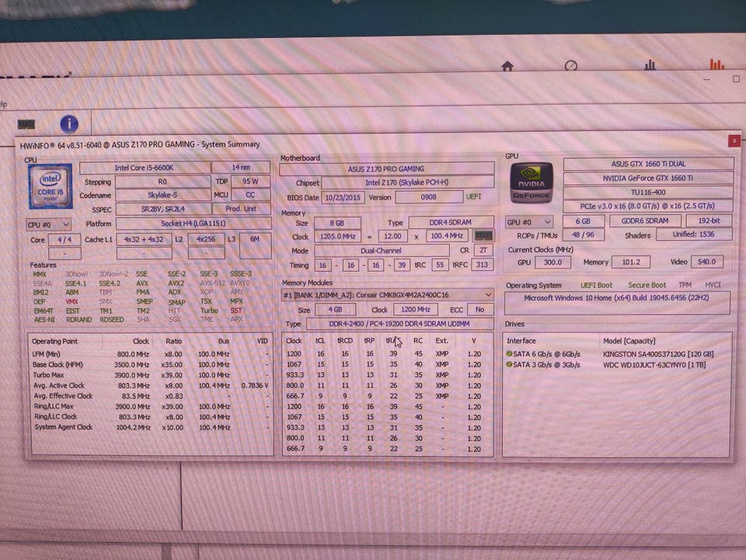Click the Operating Point column header
746x560 pixels.
coord(54,341)
